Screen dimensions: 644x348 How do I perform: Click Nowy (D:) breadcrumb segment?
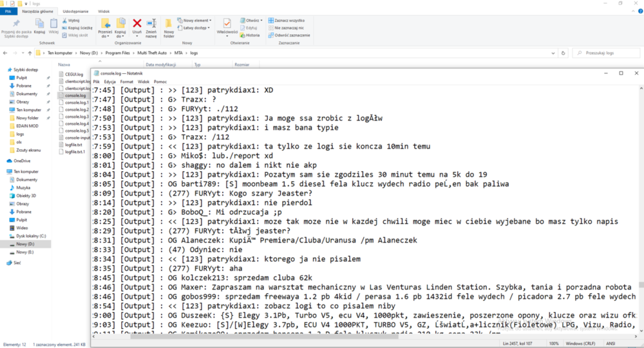[89, 53]
